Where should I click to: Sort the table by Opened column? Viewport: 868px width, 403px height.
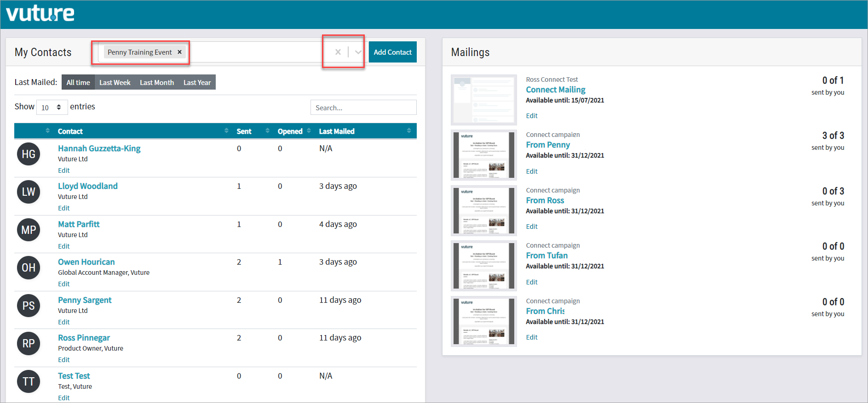click(294, 131)
